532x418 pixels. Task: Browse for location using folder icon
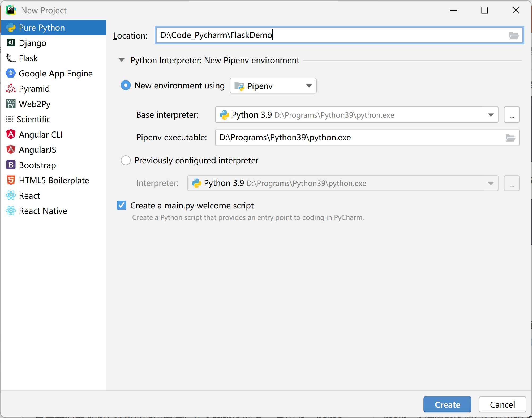coord(514,35)
